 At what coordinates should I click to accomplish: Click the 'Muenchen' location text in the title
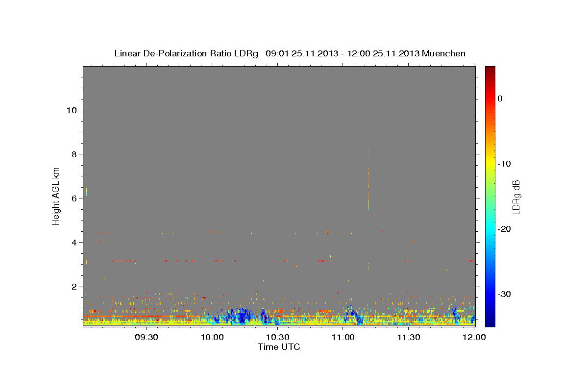444,53
